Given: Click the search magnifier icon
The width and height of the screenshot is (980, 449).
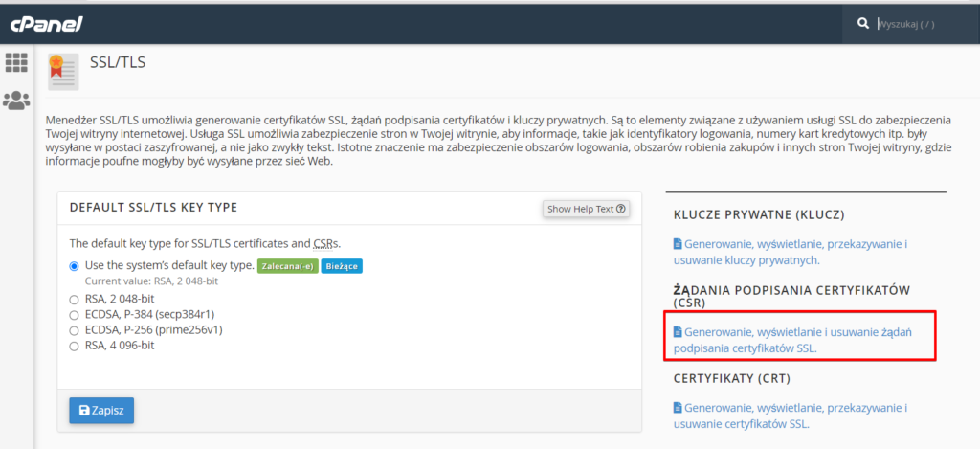Looking at the screenshot, I should (x=863, y=24).
